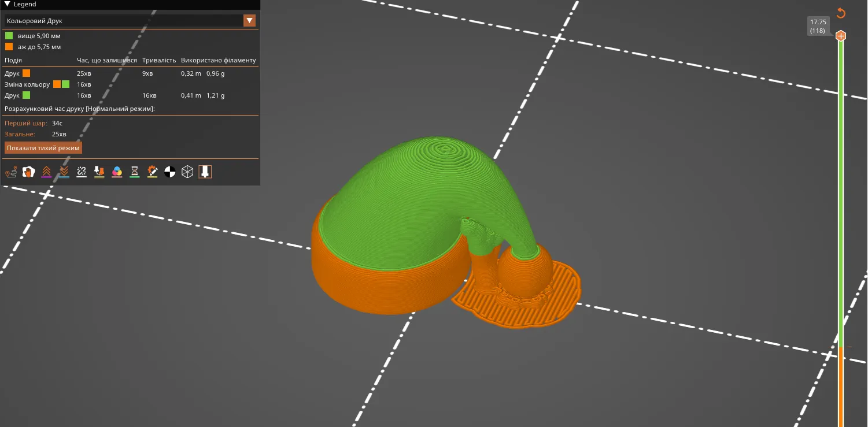The image size is (868, 427).
Task: Click the Подія column header
Action: (13, 60)
